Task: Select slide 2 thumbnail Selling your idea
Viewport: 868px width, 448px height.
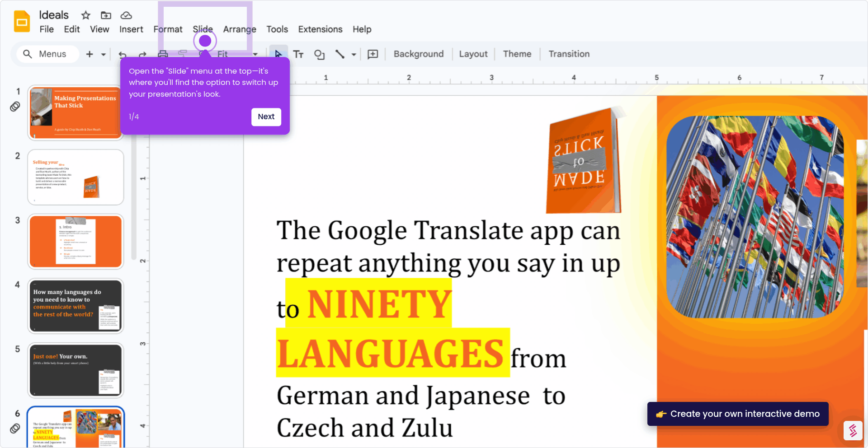Action: (x=75, y=177)
